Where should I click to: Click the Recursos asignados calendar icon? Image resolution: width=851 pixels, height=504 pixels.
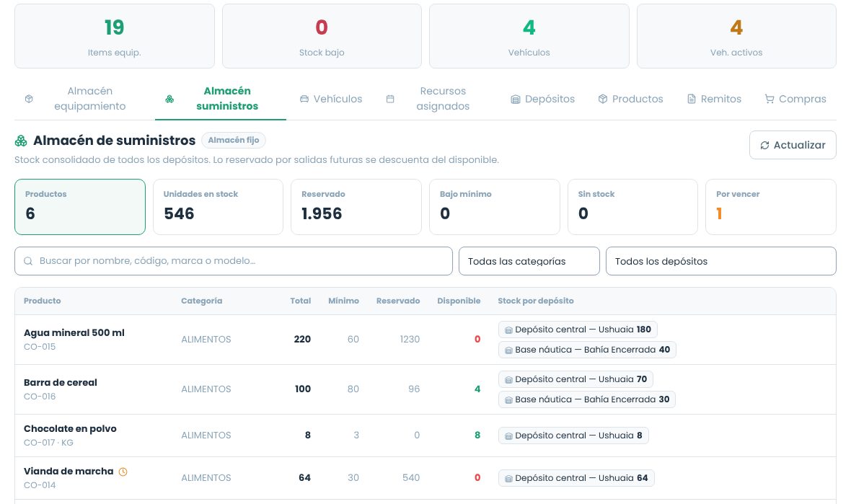pyautogui.click(x=390, y=99)
